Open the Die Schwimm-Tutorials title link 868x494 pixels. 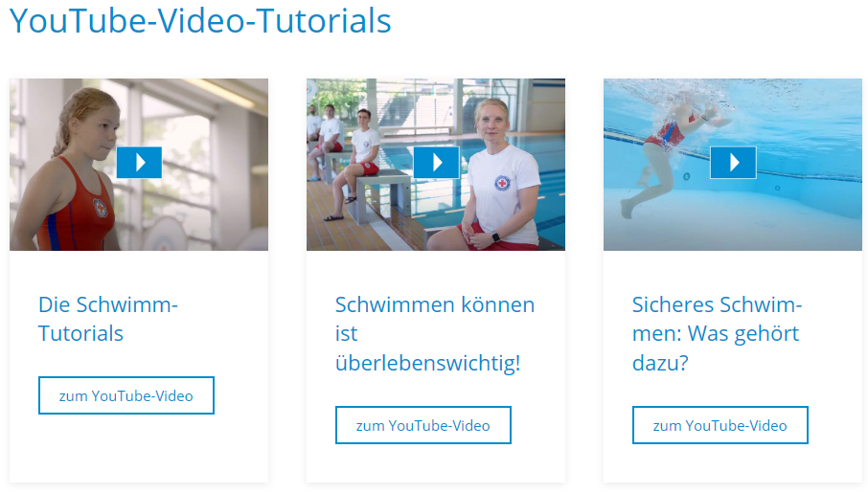point(108,319)
